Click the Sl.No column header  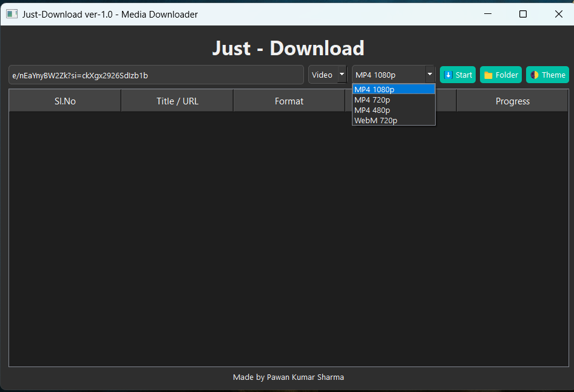[x=65, y=101]
